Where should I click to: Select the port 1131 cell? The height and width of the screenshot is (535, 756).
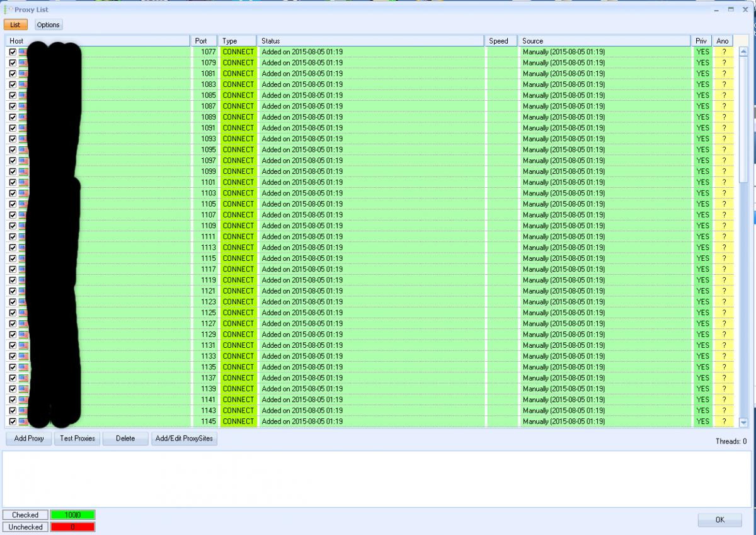(x=205, y=345)
